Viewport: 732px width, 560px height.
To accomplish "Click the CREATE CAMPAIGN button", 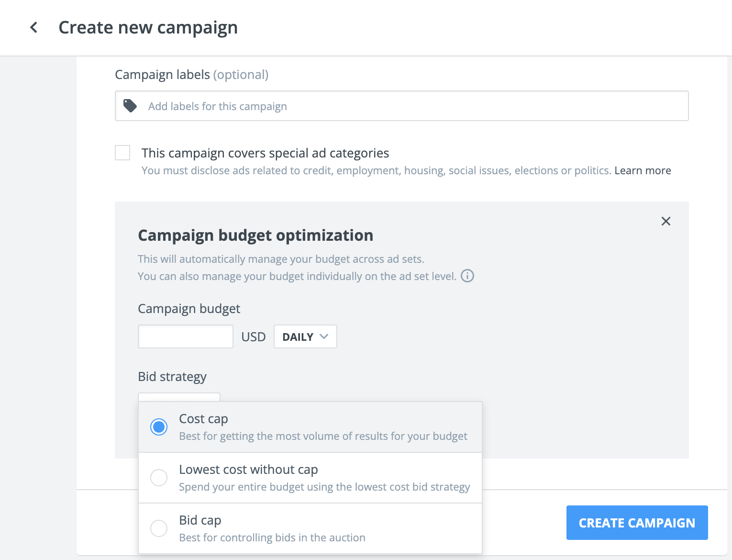I will 637,523.
